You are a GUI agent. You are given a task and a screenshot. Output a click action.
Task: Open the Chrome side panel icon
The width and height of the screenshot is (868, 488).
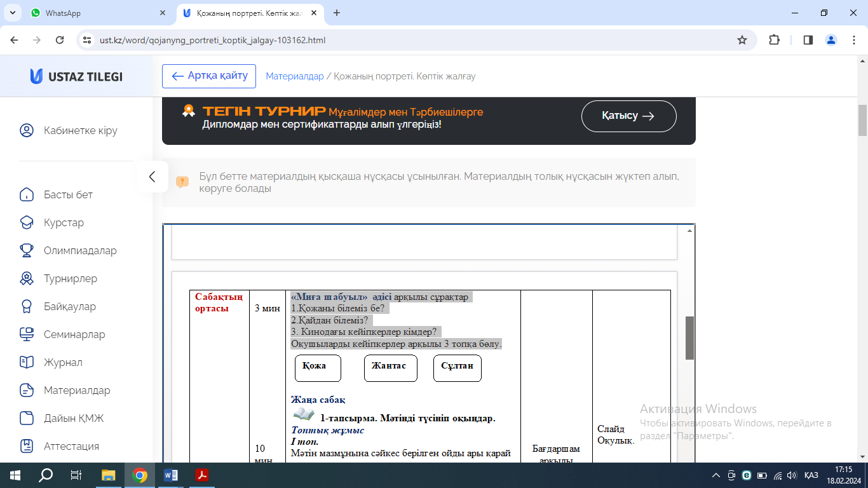click(x=808, y=40)
